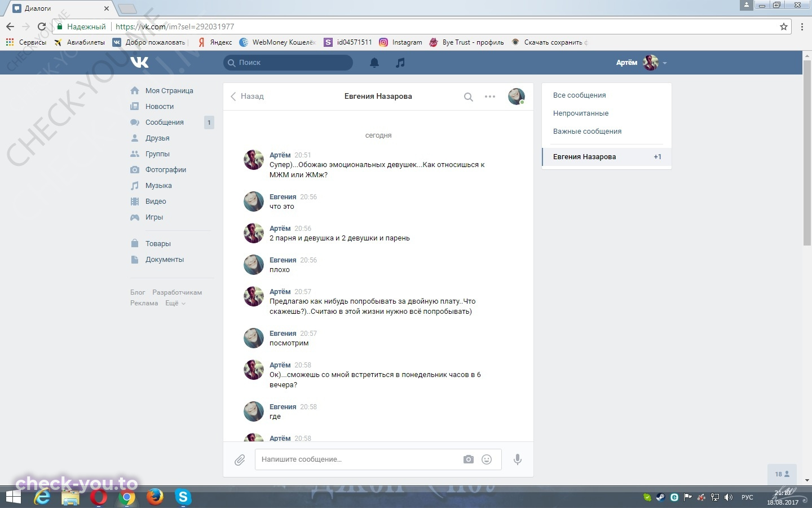The height and width of the screenshot is (508, 812).
Task: Click the Артём avatar on the 20:57 message
Action: click(254, 296)
